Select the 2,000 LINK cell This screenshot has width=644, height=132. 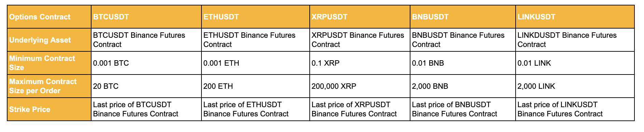click(x=575, y=86)
